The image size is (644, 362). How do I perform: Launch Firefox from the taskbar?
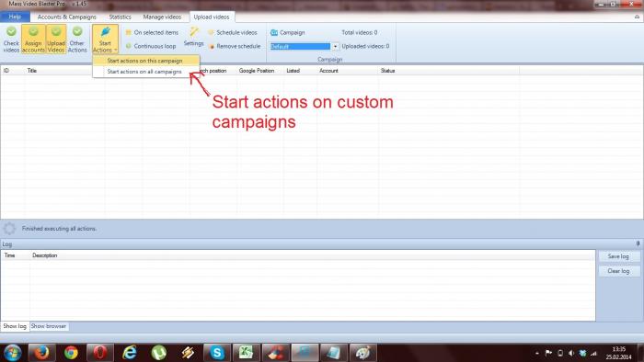41,353
